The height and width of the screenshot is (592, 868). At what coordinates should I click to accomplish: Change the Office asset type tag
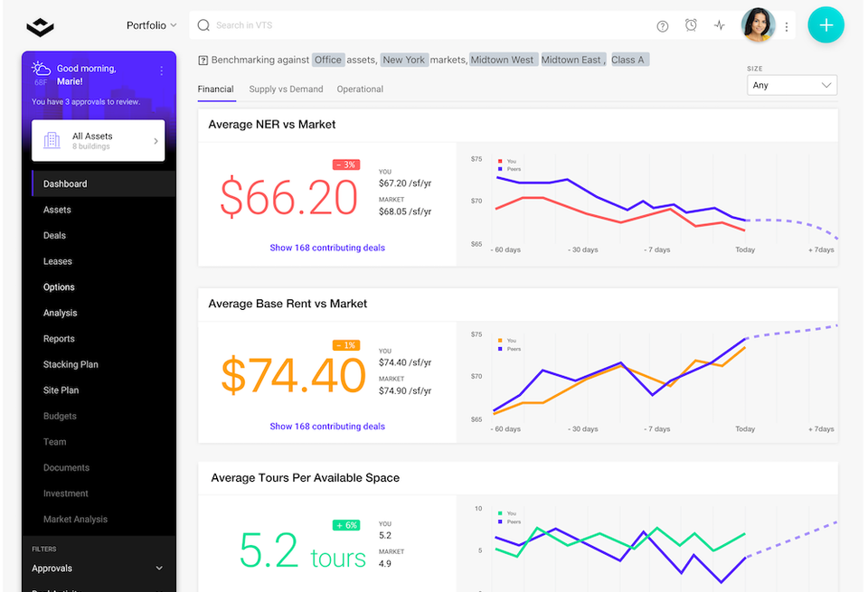tap(328, 60)
